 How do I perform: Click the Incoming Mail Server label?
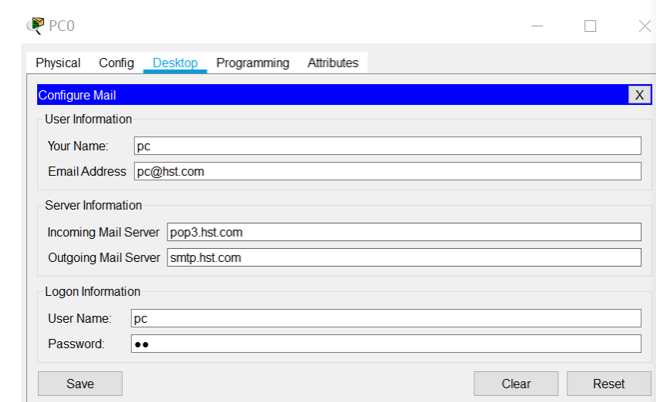click(103, 232)
